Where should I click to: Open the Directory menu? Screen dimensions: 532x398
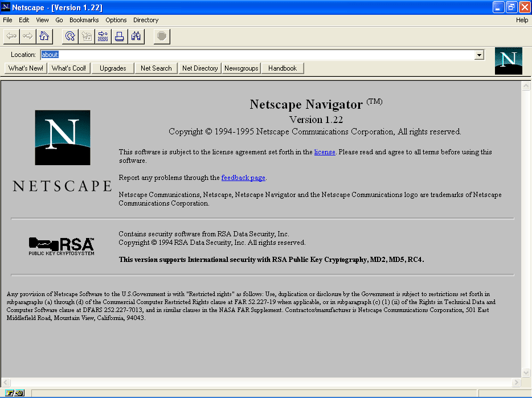pyautogui.click(x=145, y=20)
